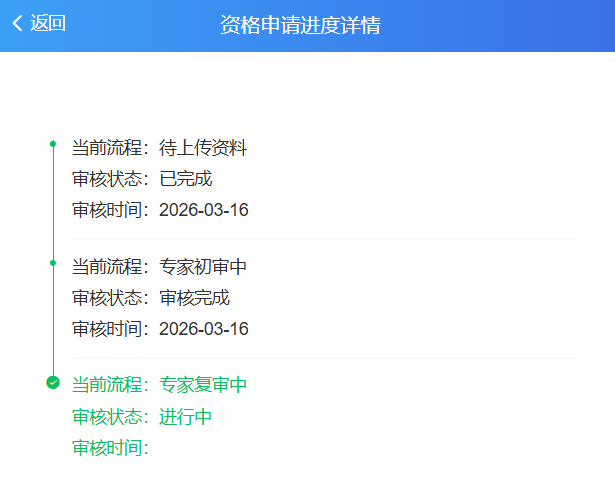The width and height of the screenshot is (615, 485).
Task: Click the back chevron arrow icon
Action: click(x=17, y=24)
